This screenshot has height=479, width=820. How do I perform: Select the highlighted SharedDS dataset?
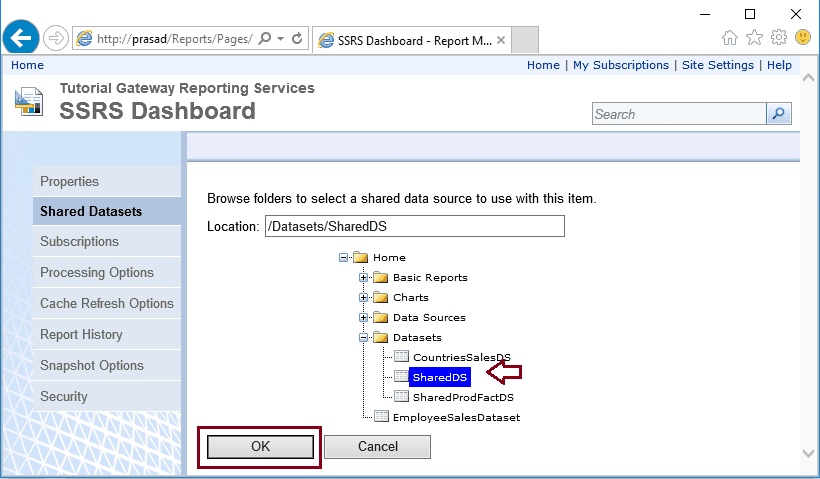(440, 377)
